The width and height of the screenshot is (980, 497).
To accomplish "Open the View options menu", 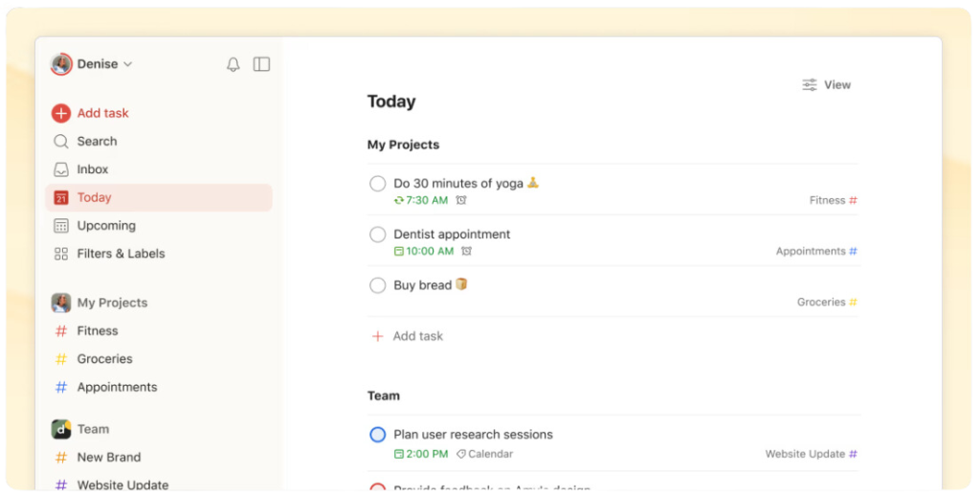I will pos(826,85).
